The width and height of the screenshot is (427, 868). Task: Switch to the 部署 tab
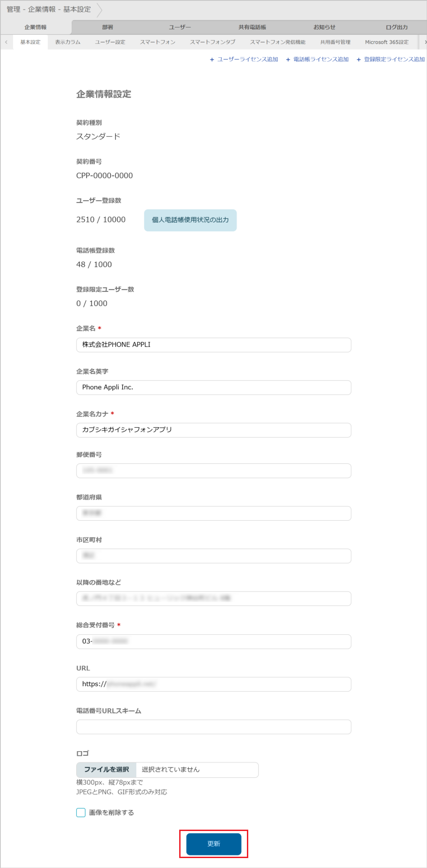(x=107, y=27)
